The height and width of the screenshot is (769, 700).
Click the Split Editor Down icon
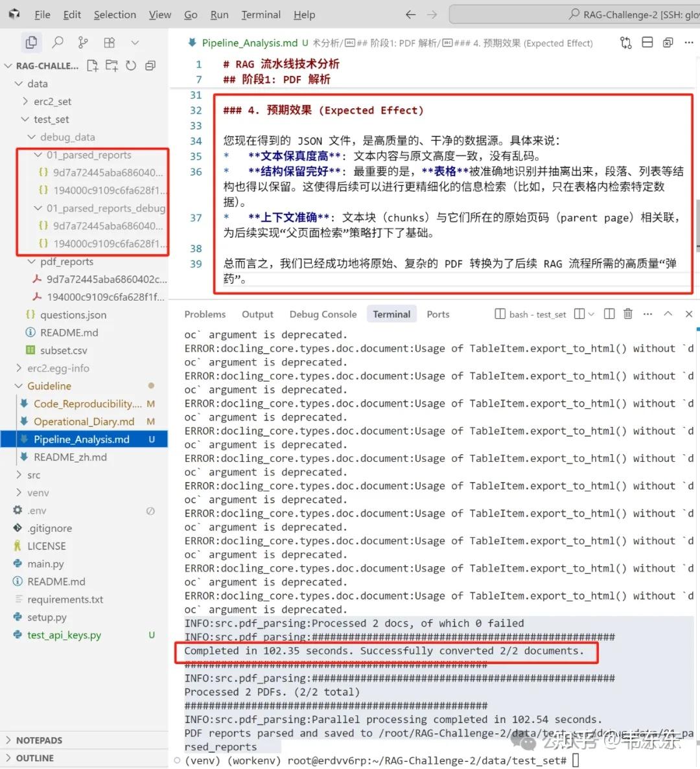pyautogui.click(x=647, y=42)
